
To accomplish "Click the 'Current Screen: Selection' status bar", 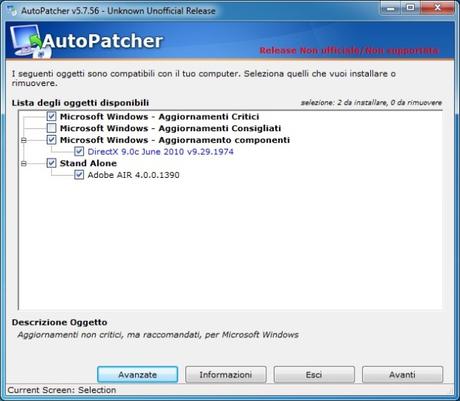I will (62, 390).
